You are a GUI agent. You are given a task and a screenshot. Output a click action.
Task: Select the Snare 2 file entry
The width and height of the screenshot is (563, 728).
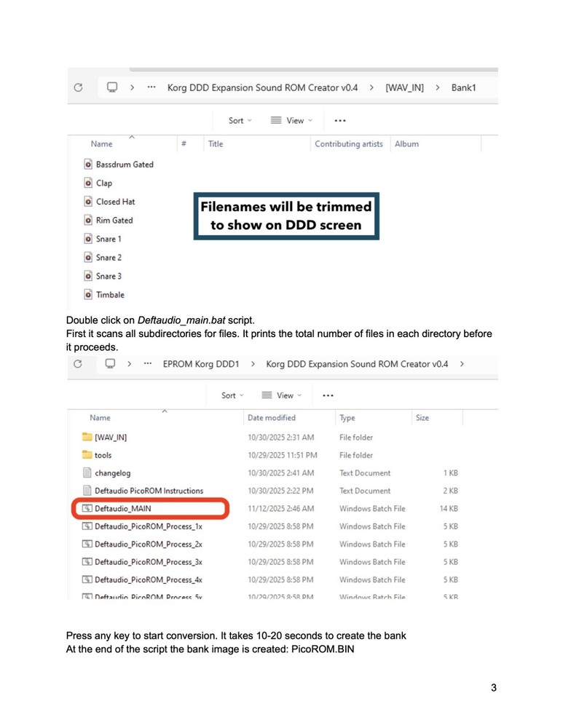109,258
